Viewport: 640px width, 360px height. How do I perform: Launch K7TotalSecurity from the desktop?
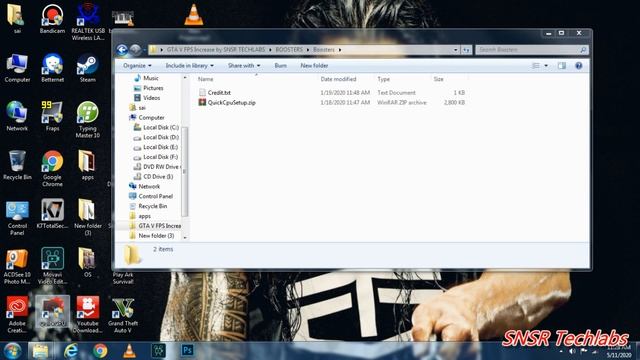coord(52,213)
